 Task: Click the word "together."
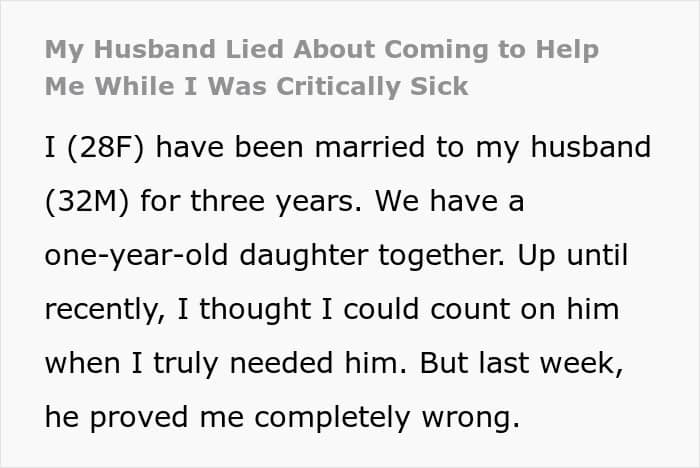click(442, 255)
